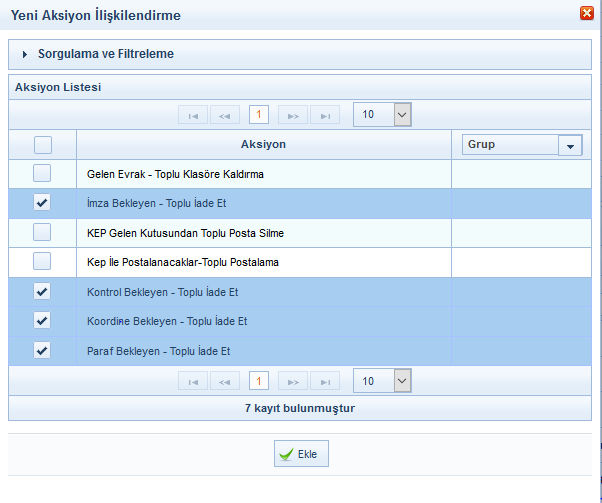Open the Grup filter dropdown
This screenshot has height=503, width=602.
click(x=571, y=145)
